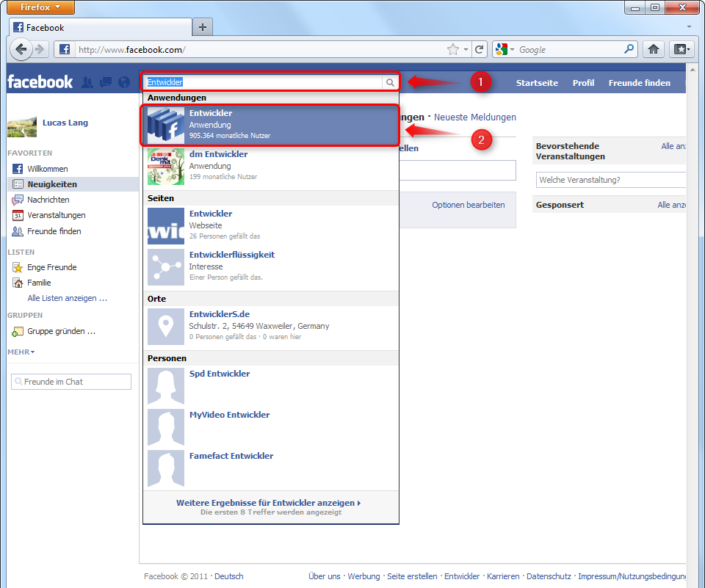Select the dm Entwickler application result
Viewport: 705px width, 588px height.
271,167
